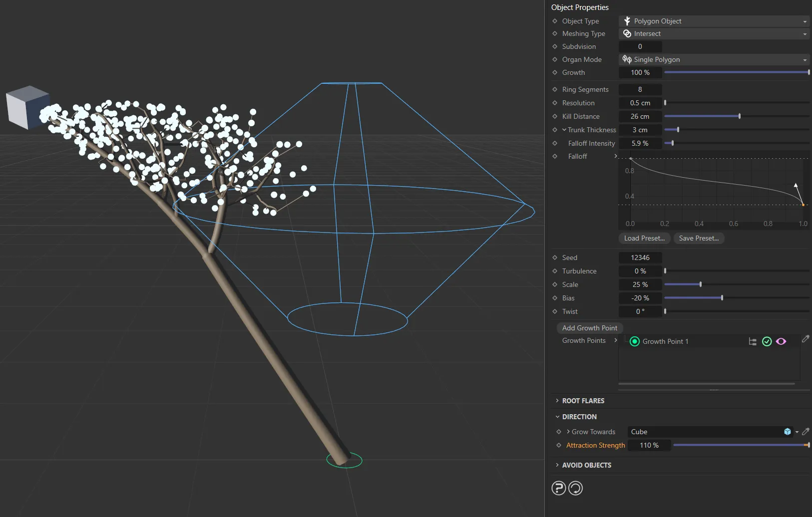Expand the AVOID OBJECTS section

point(586,465)
